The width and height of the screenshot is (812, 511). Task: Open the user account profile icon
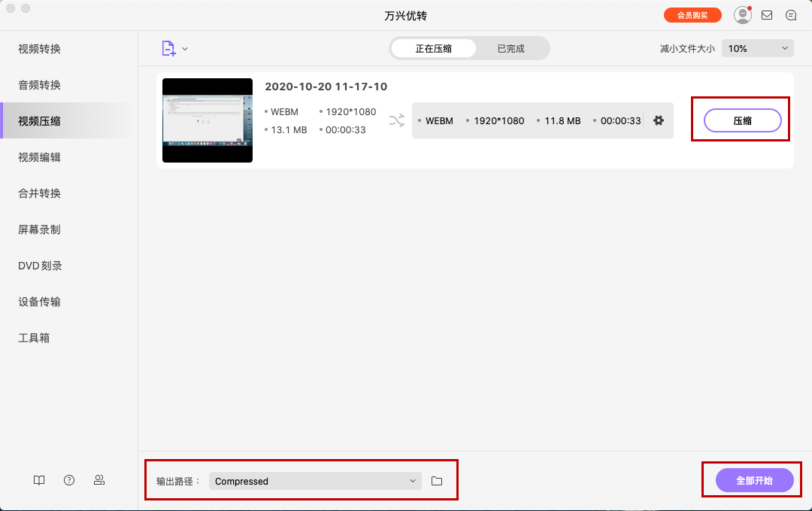742,14
